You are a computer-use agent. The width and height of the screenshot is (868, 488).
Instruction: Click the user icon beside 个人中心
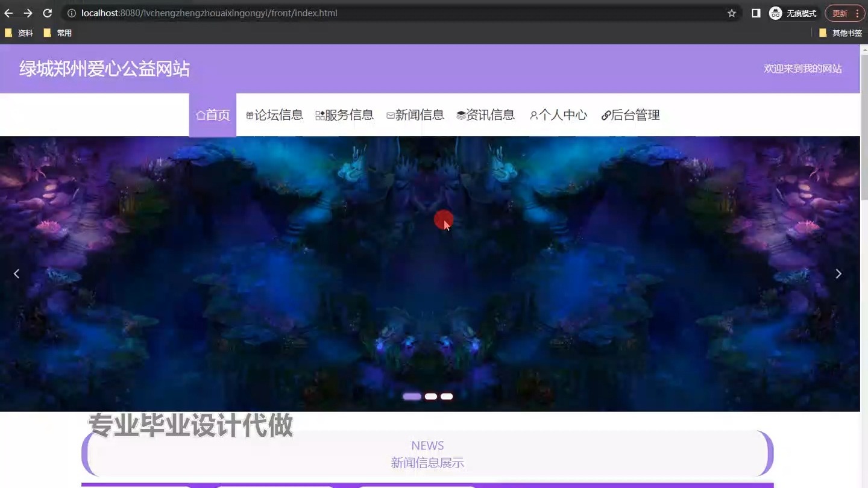pos(533,116)
